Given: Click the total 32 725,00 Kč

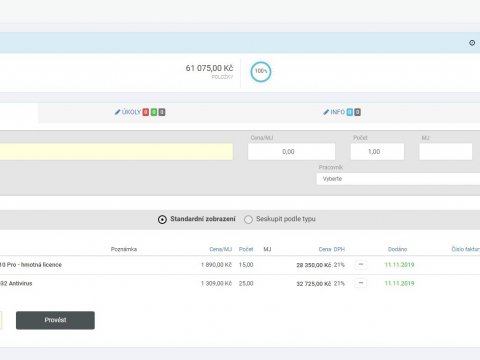Looking at the screenshot, I should (314, 284).
